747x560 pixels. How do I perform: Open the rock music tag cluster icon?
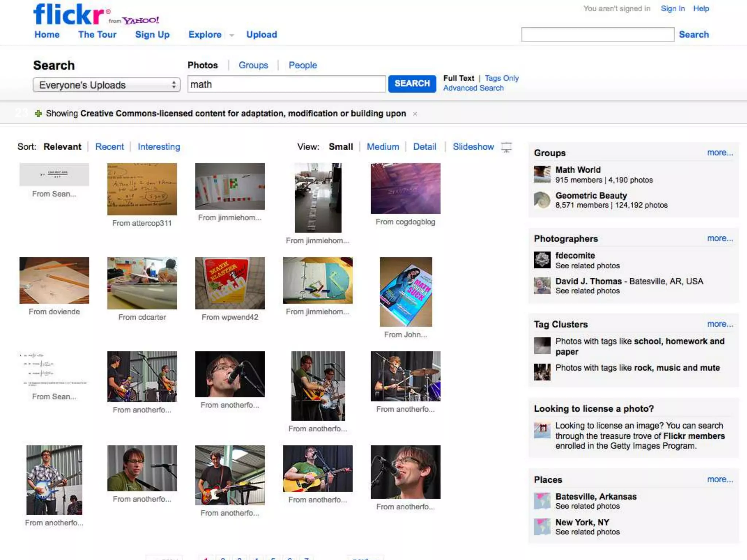[542, 372]
